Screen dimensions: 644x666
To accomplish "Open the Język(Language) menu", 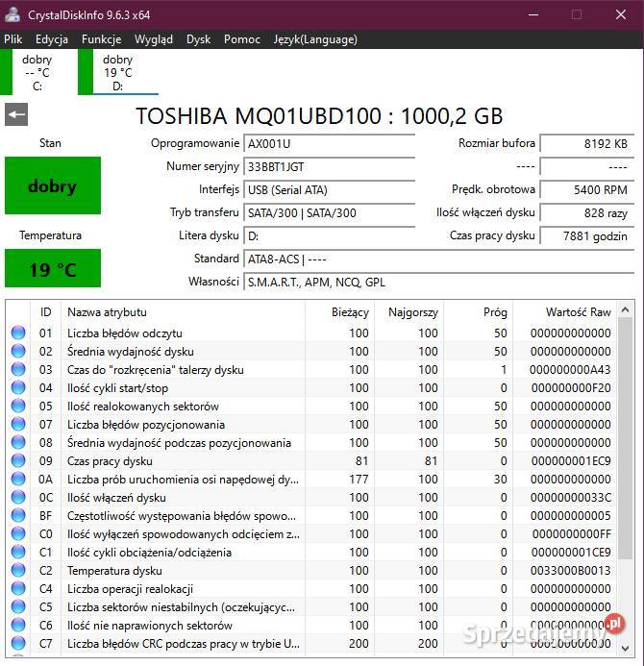I will [x=315, y=39].
